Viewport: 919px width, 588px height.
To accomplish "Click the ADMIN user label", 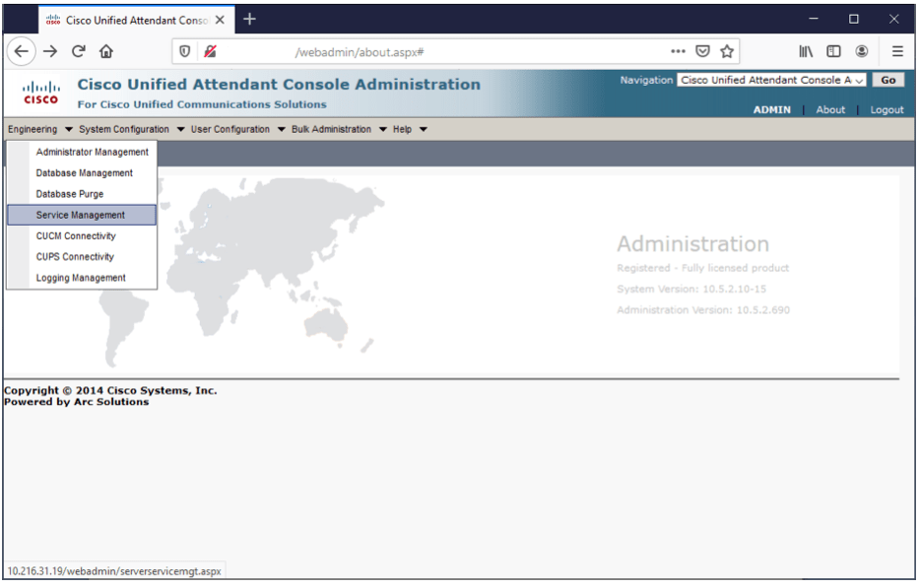I will pos(772,109).
